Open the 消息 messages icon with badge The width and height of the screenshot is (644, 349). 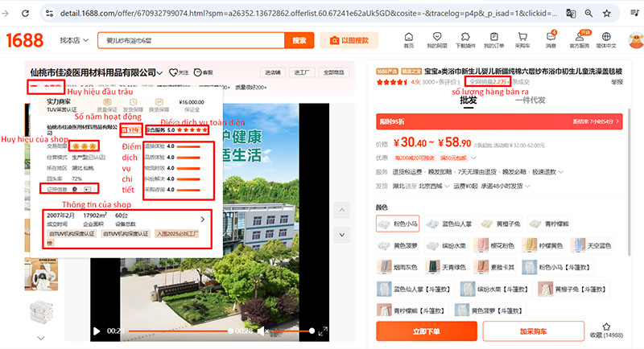[x=551, y=37]
